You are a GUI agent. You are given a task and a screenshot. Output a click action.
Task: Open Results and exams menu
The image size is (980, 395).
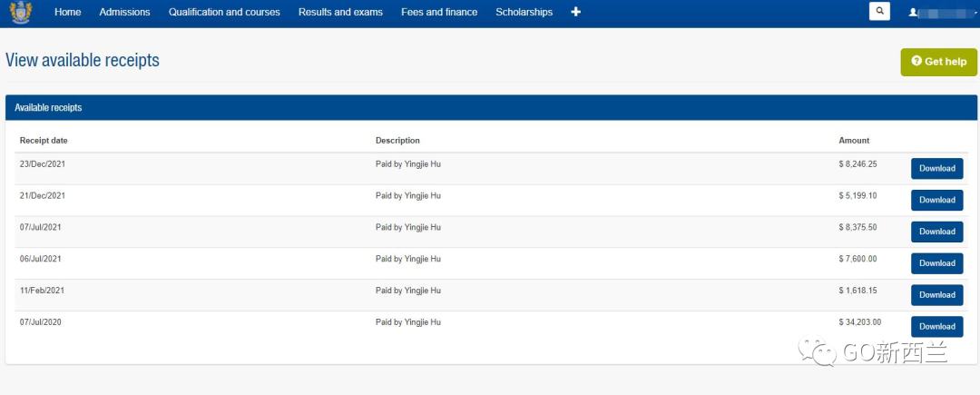point(340,12)
